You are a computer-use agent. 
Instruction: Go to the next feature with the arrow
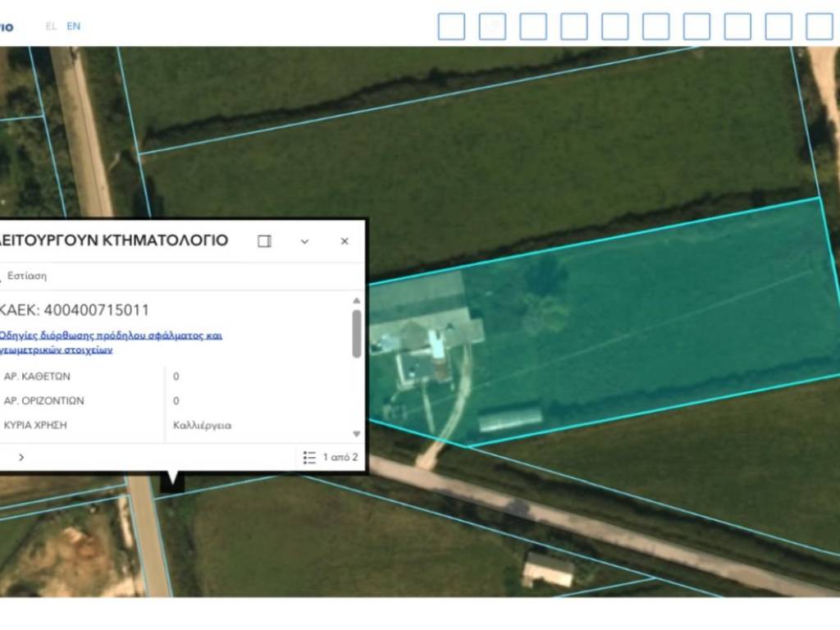(21, 457)
